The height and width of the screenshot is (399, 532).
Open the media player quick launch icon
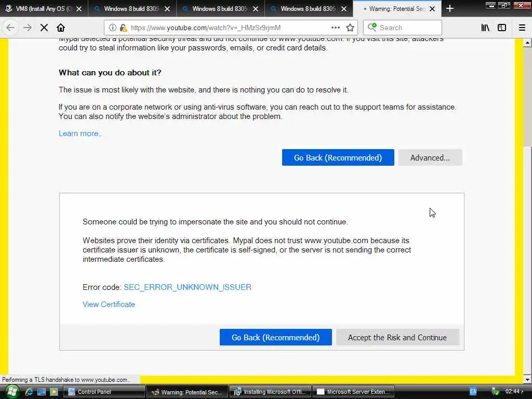(x=54, y=392)
